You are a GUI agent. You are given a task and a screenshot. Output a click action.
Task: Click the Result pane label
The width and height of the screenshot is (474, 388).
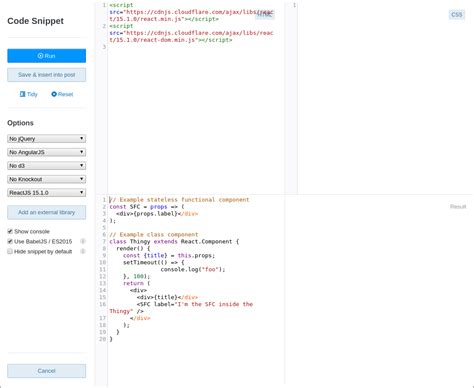[x=458, y=207]
